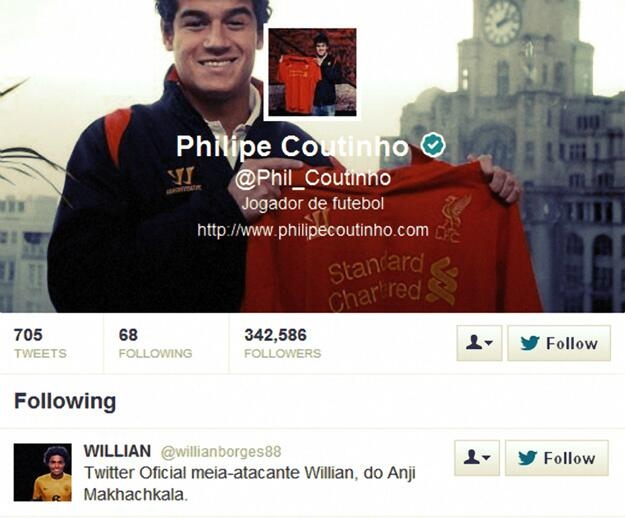Click the verified badge beside Philipe Coutinho
This screenshot has height=518, width=625.
point(434,145)
